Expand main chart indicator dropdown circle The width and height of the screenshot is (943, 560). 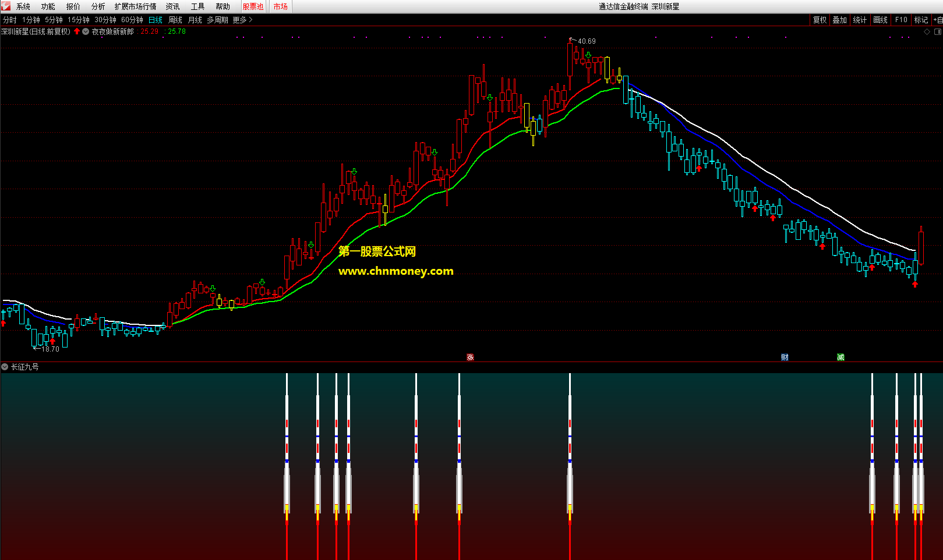(x=86, y=31)
